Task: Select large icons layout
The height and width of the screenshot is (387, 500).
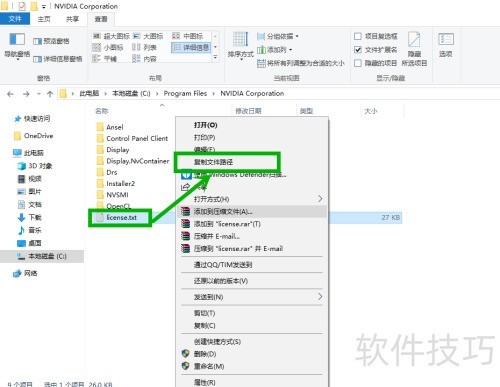Action: pyautogui.click(x=148, y=36)
